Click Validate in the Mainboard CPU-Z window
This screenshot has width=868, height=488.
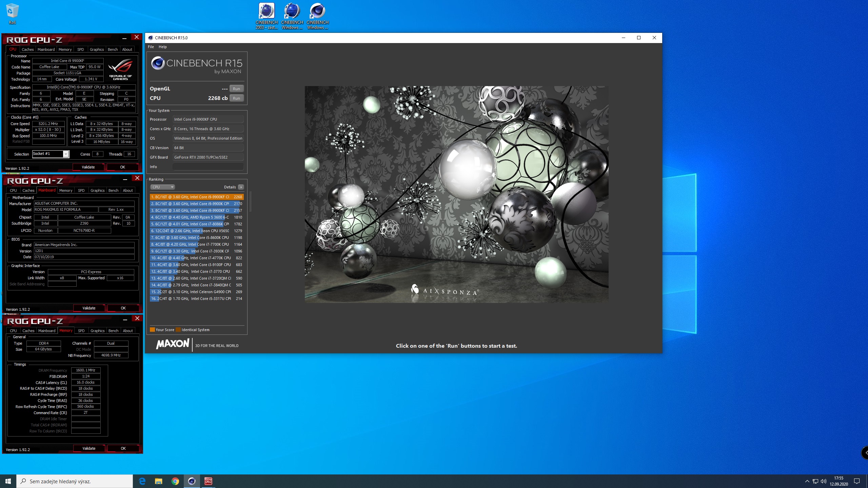click(x=89, y=308)
